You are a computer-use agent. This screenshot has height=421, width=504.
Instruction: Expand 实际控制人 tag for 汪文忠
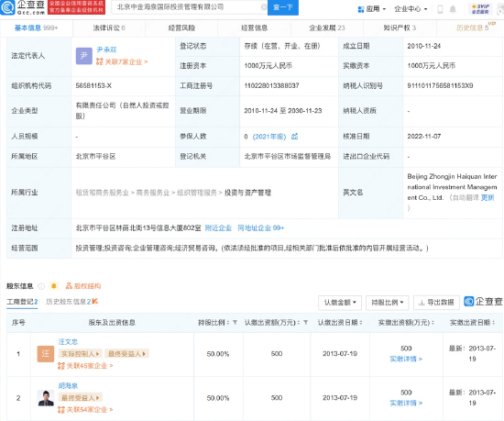point(80,354)
